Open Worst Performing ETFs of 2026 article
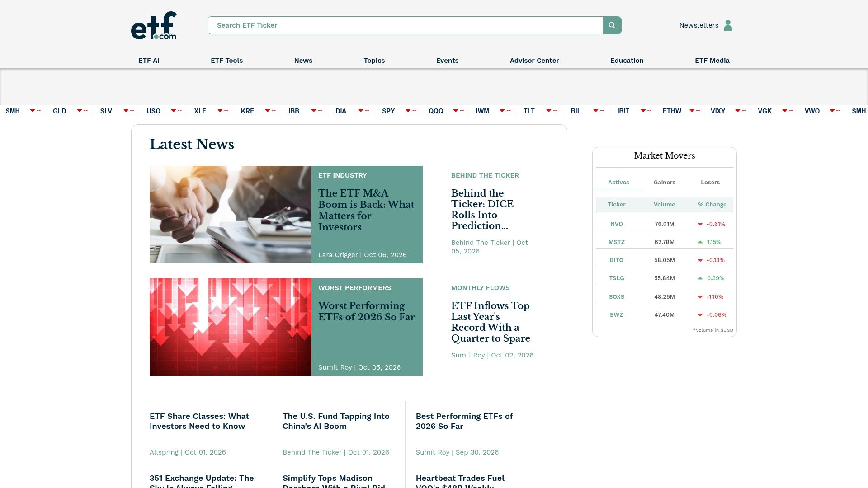868x488 pixels. [366, 311]
